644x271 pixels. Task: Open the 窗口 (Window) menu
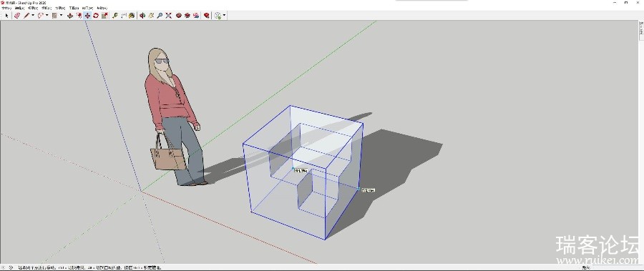tap(87, 8)
